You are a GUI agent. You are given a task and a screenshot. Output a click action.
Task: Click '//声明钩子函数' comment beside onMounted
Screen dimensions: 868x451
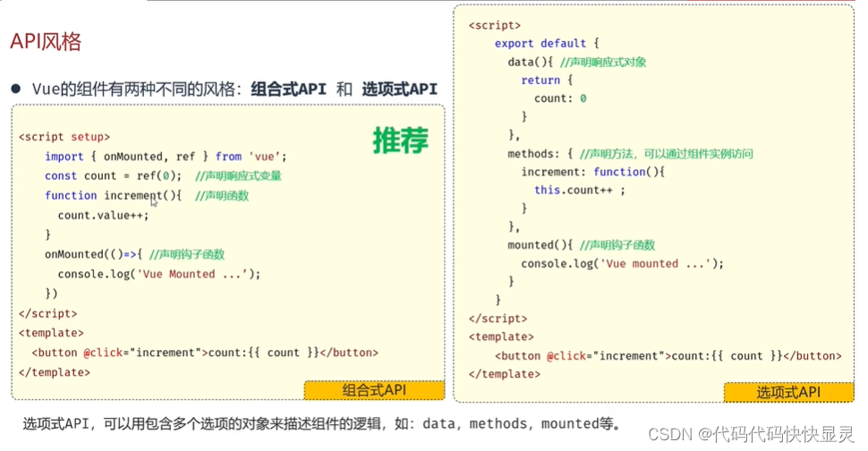click(186, 254)
